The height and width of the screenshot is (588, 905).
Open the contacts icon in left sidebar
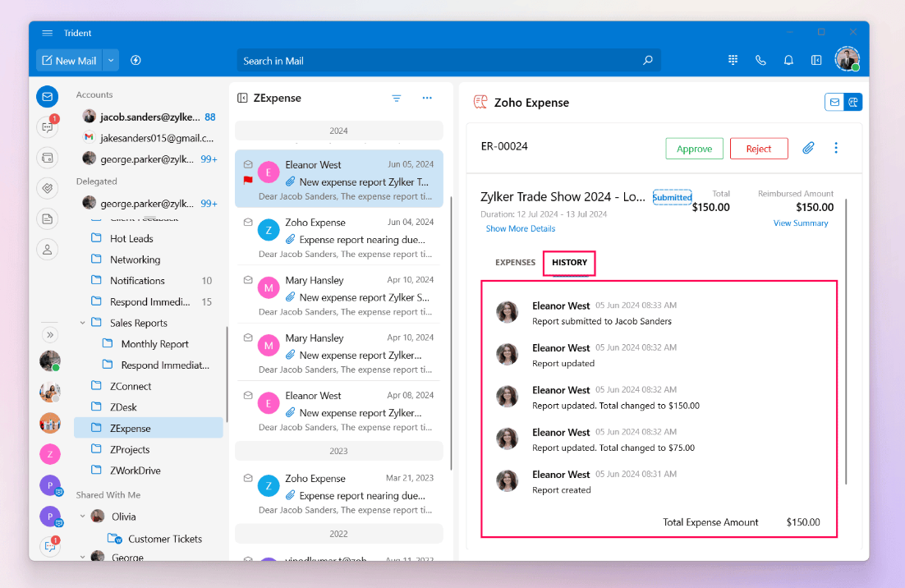coord(48,250)
